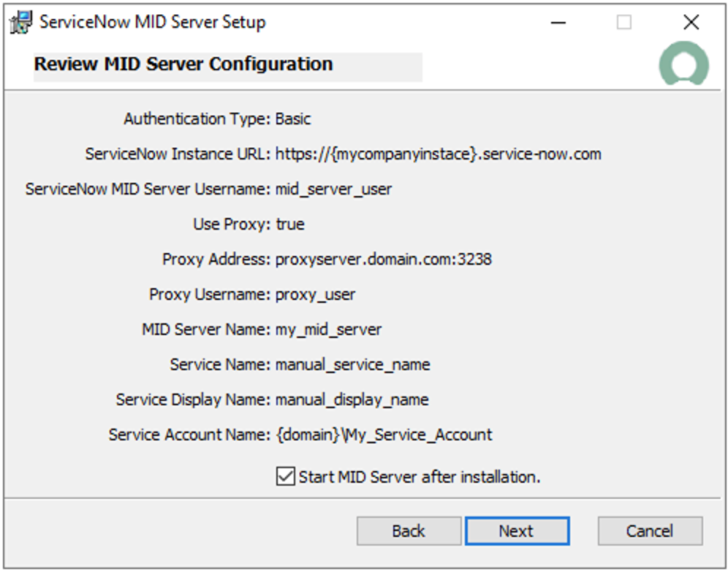Proceed with the Next button
The height and width of the screenshot is (572, 728).
tap(517, 530)
